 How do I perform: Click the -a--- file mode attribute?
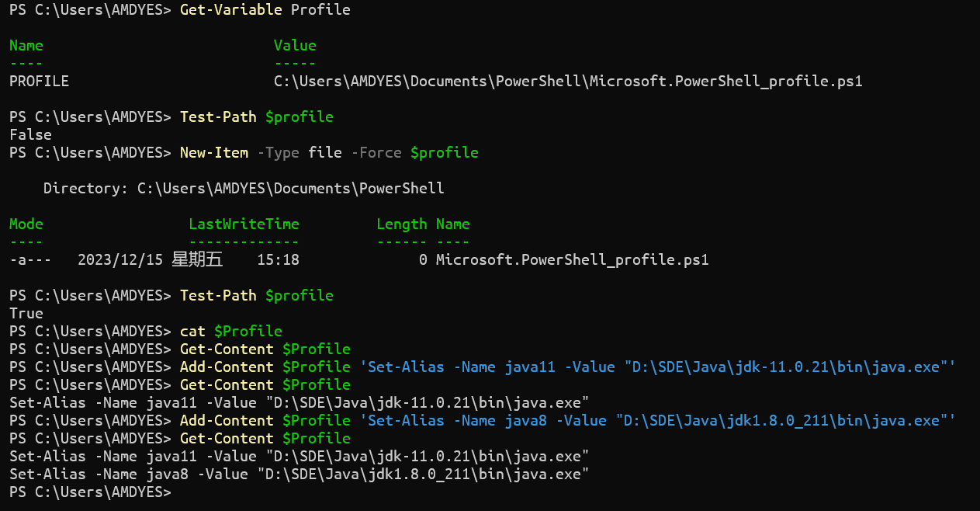point(30,260)
